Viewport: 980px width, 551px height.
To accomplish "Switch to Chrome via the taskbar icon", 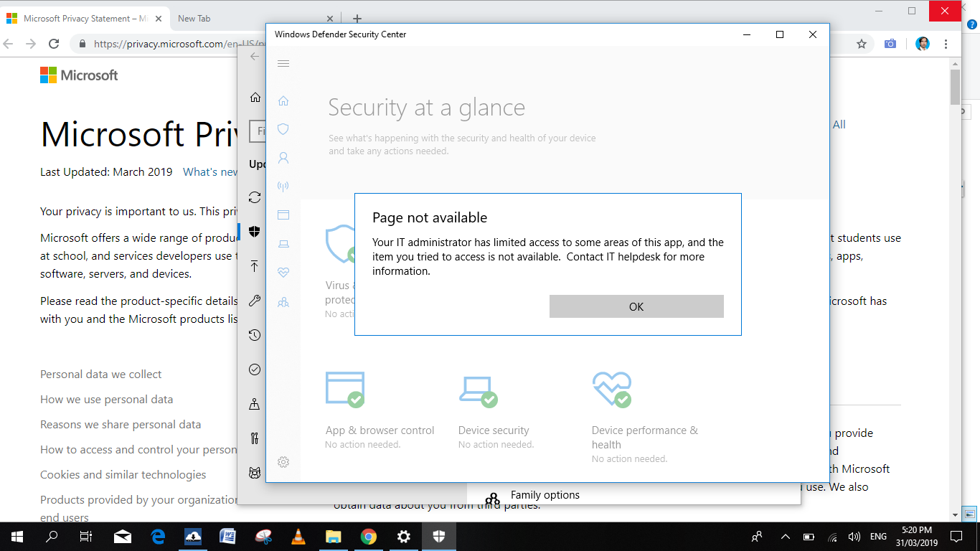I will [x=369, y=537].
